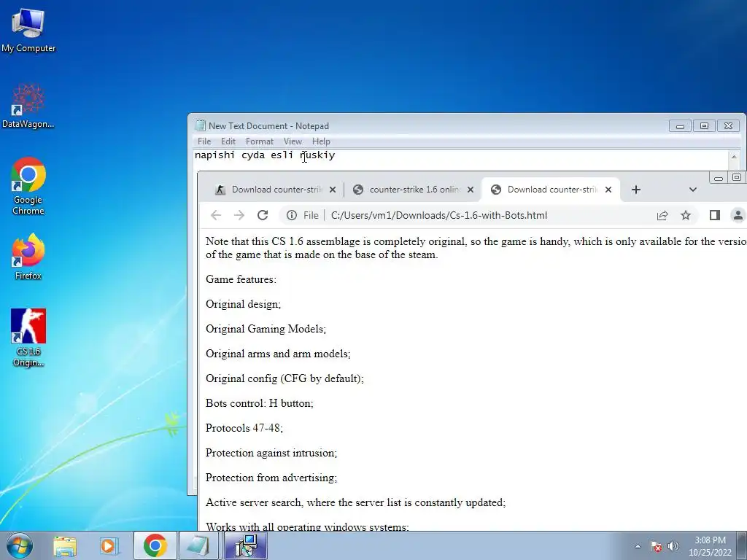Minimize the Chrome window
Image resolution: width=747 pixels, height=560 pixels.
coord(719,178)
